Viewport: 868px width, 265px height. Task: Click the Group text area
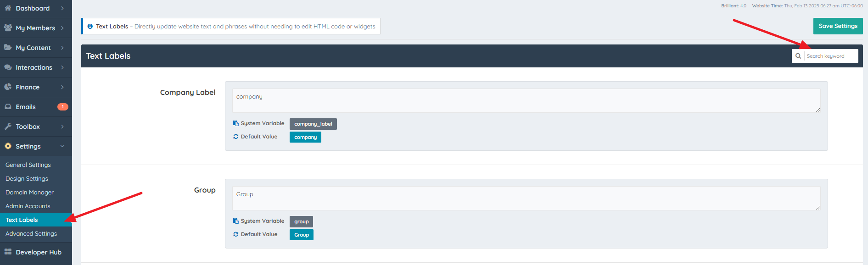pyautogui.click(x=526, y=199)
